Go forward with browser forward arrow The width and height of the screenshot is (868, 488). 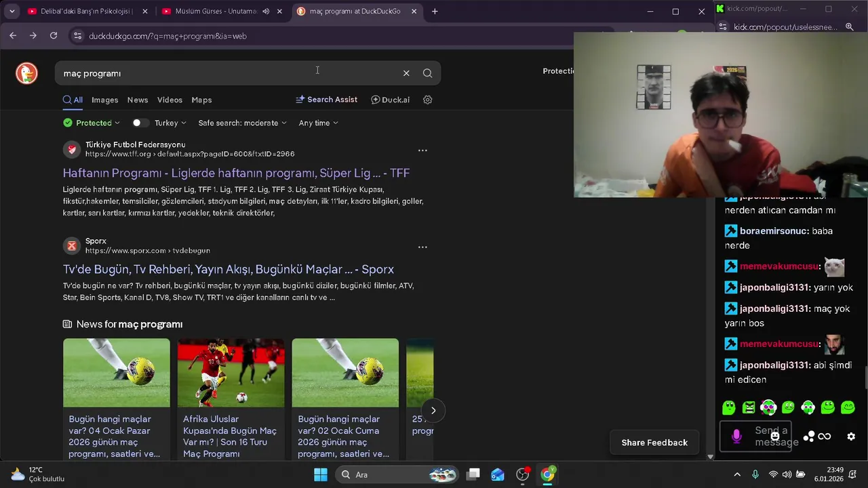tap(33, 36)
